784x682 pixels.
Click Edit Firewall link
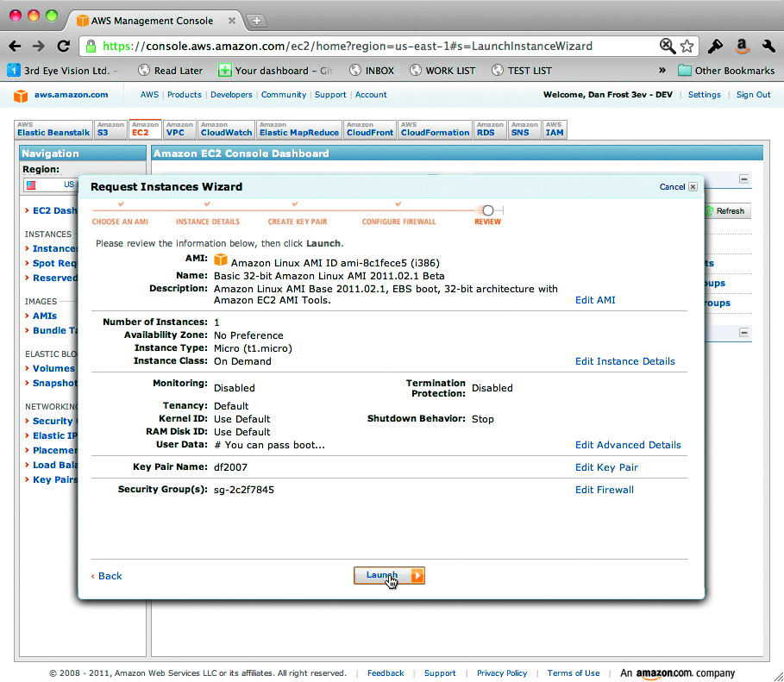(x=604, y=490)
